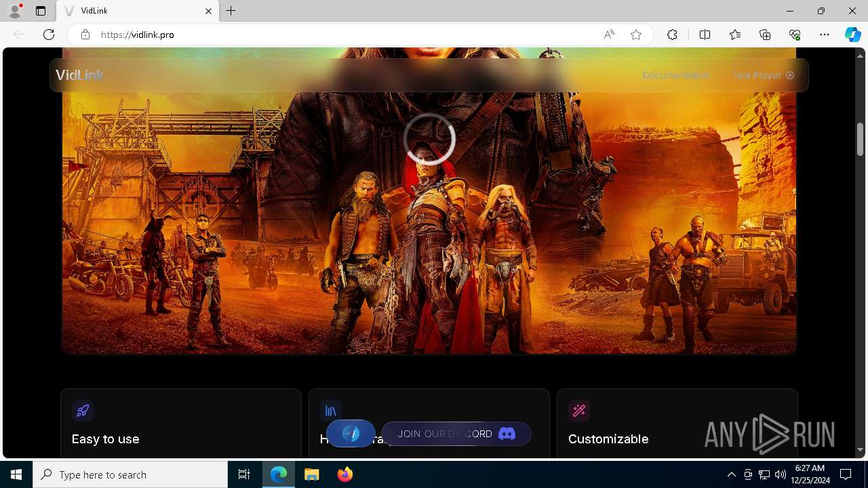
Task: Launch Firefox from the taskbar
Action: coord(345,474)
